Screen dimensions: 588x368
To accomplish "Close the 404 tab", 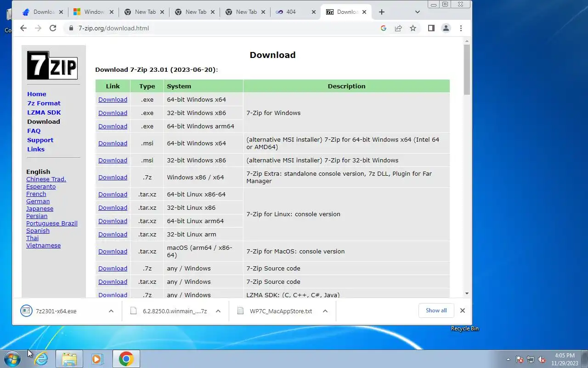I will pos(314,12).
